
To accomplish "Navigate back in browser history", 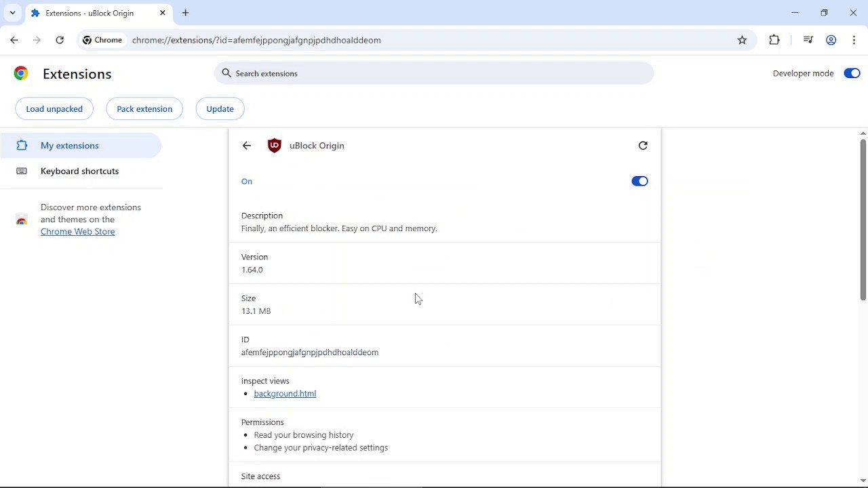I will point(14,40).
